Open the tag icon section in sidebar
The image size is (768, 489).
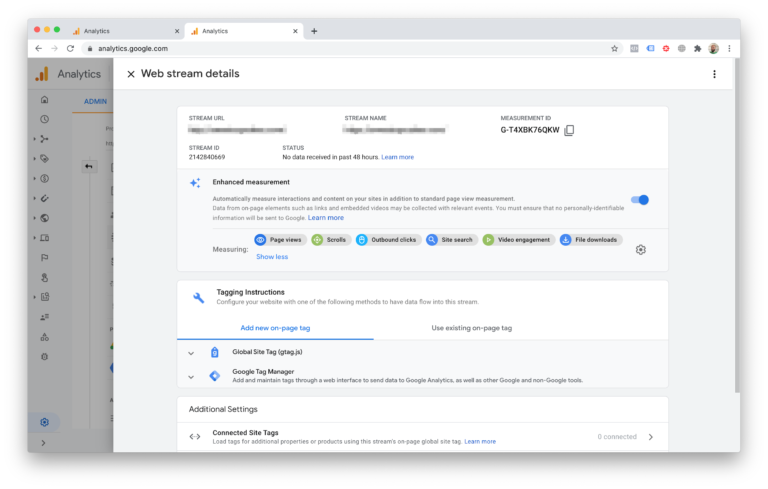(45, 159)
